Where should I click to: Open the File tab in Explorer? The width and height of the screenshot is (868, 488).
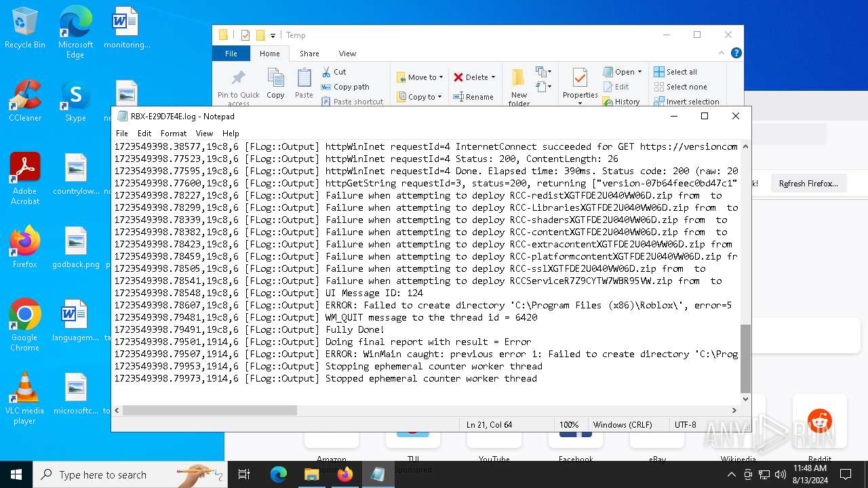(231, 54)
